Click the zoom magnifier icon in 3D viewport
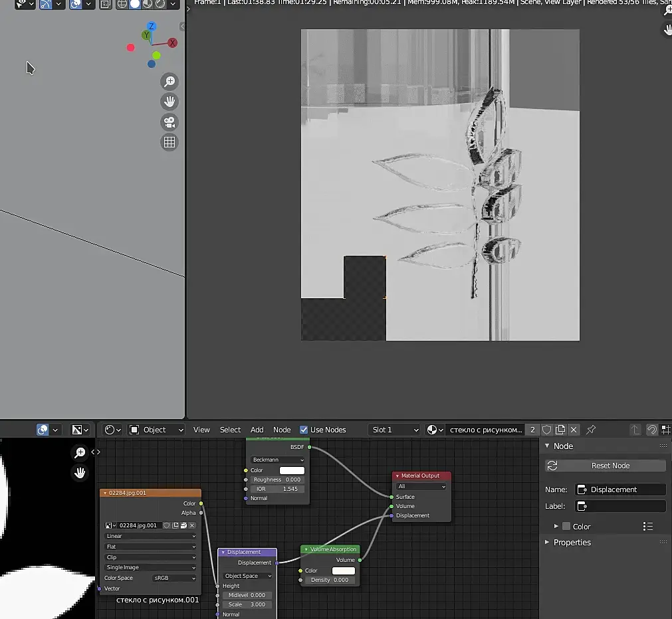The height and width of the screenshot is (619, 672). coord(169,82)
